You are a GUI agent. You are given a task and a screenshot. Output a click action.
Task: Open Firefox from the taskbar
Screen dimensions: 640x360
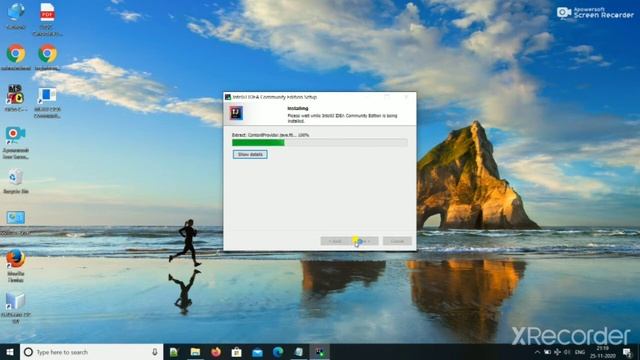coord(216,352)
